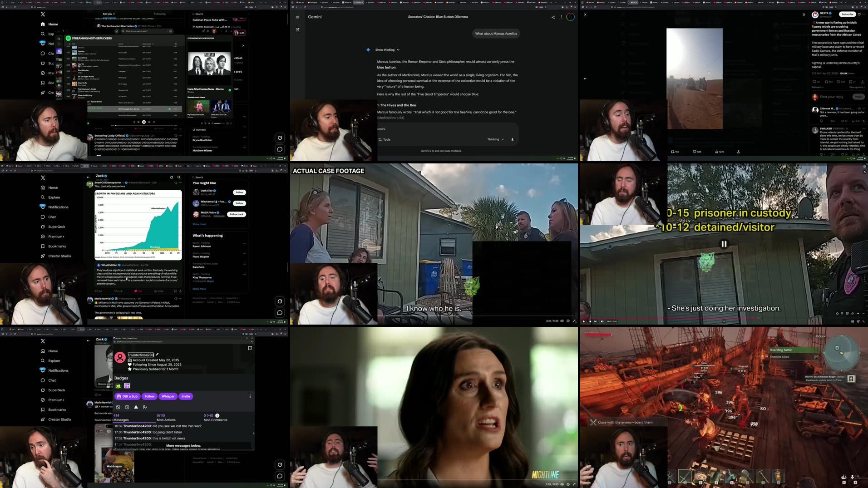Select the 'What about Marcus Aurelius' message
Image resolution: width=868 pixels, height=488 pixels.
(x=496, y=34)
